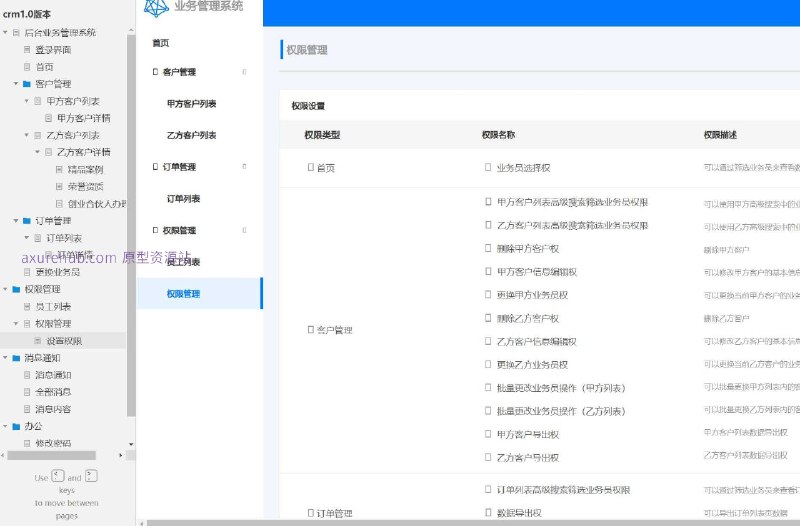This screenshot has width=800, height=526.
Task: Collapse the 乙方客户列表 tree node arrow
Action: point(27,135)
